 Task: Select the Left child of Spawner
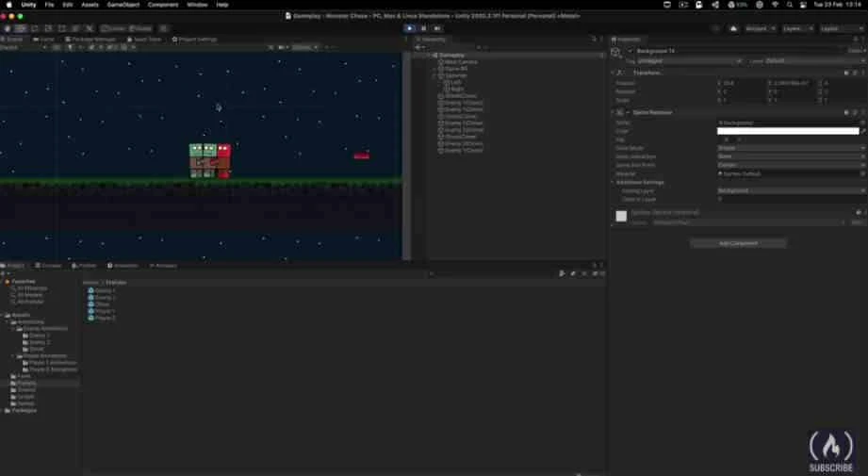455,82
